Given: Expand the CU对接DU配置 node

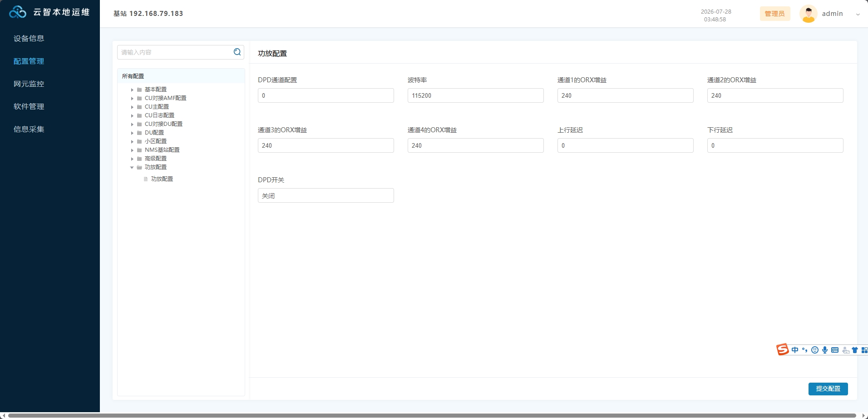Looking at the screenshot, I should (x=132, y=124).
